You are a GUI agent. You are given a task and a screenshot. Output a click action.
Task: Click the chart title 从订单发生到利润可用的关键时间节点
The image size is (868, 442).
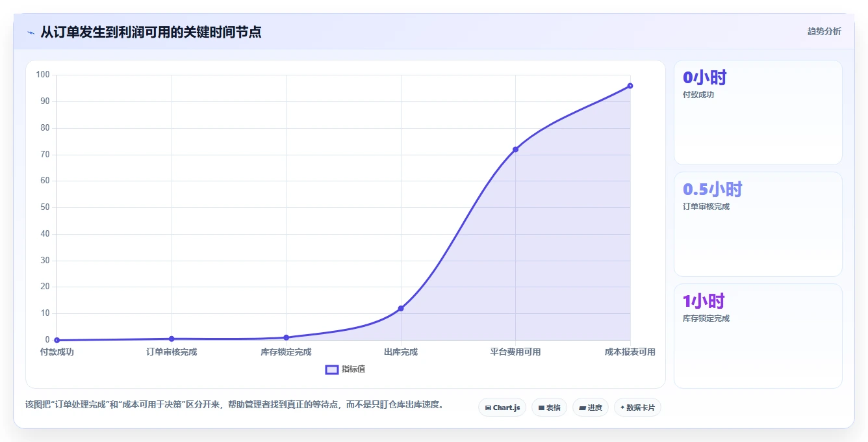coord(151,32)
